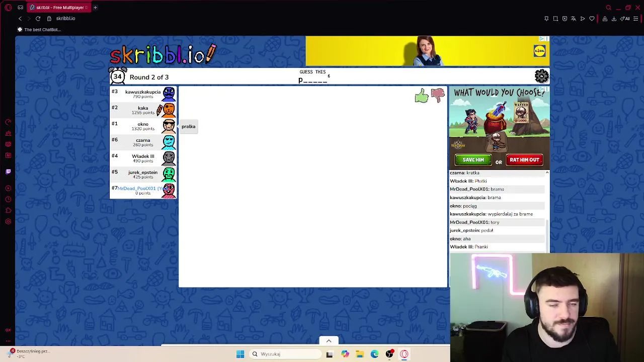The image size is (644, 362).
Task: Click the pralka speech bubble
Action: coord(188,127)
